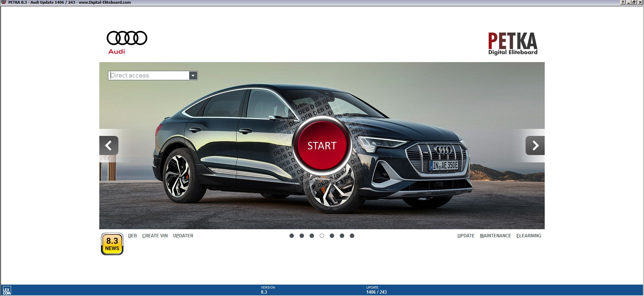Advance to next slide with right arrow

[x=535, y=146]
